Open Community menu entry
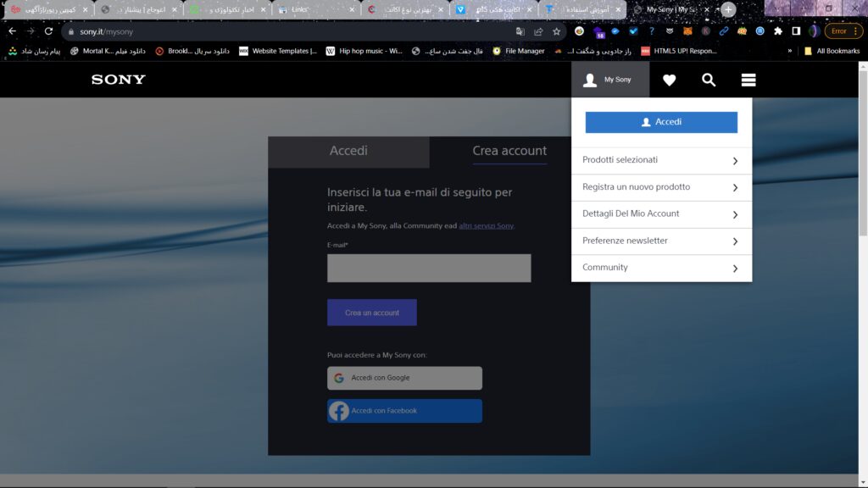This screenshot has width=868, height=488. 661,268
